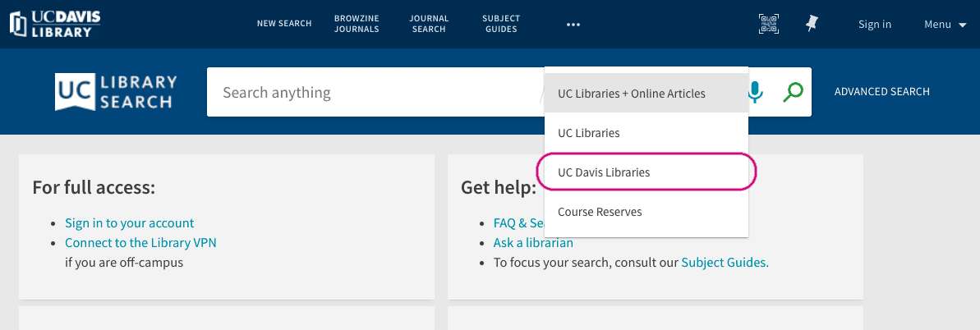The image size is (980, 330).
Task: Click the green magnifying glass search icon
Action: [793, 92]
